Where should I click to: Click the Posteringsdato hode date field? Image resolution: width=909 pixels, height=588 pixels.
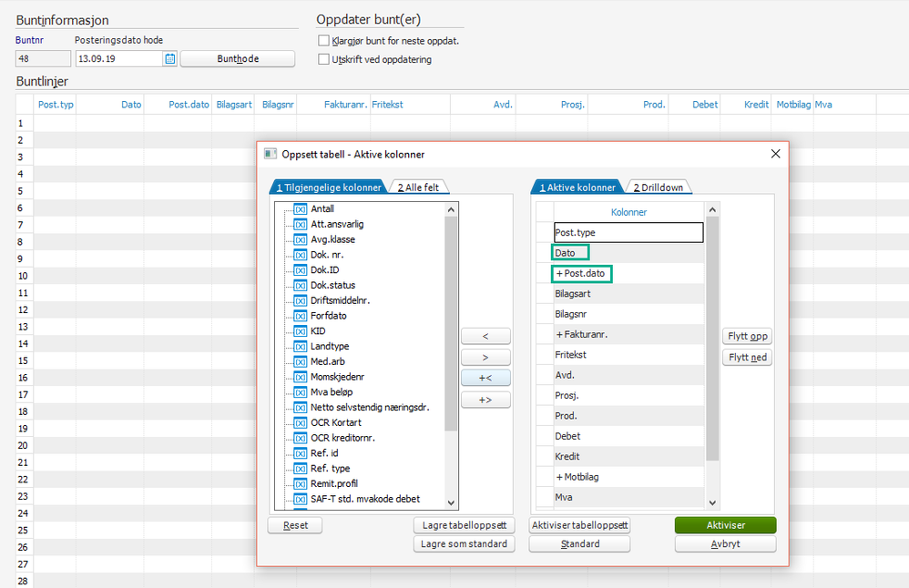(x=118, y=58)
